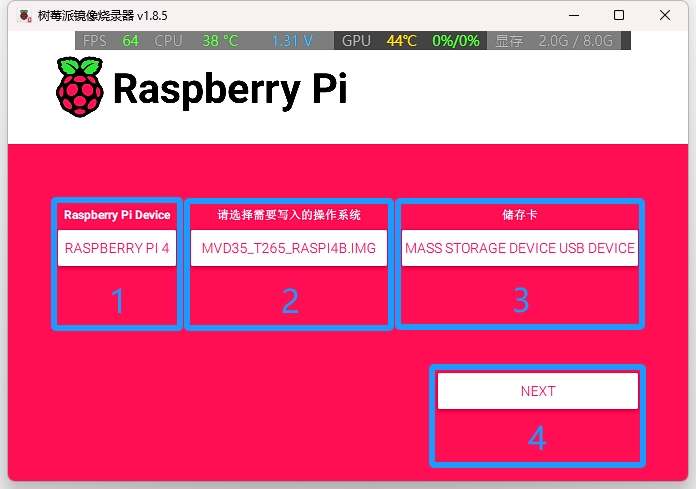The width and height of the screenshot is (696, 489).
Task: Minimize the imager window
Action: [x=574, y=16]
